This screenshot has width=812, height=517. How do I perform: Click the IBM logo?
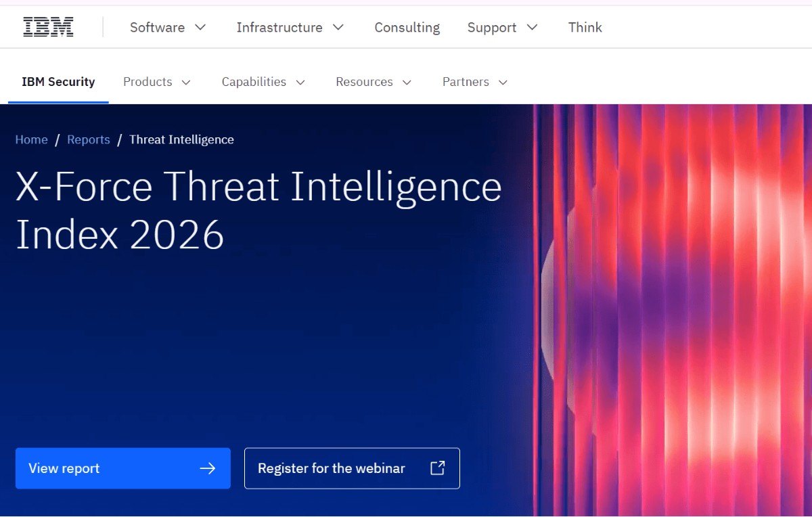coord(48,27)
